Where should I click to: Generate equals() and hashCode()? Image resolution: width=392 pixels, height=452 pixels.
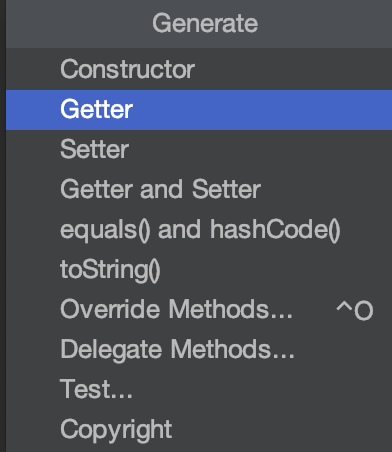pos(199,230)
